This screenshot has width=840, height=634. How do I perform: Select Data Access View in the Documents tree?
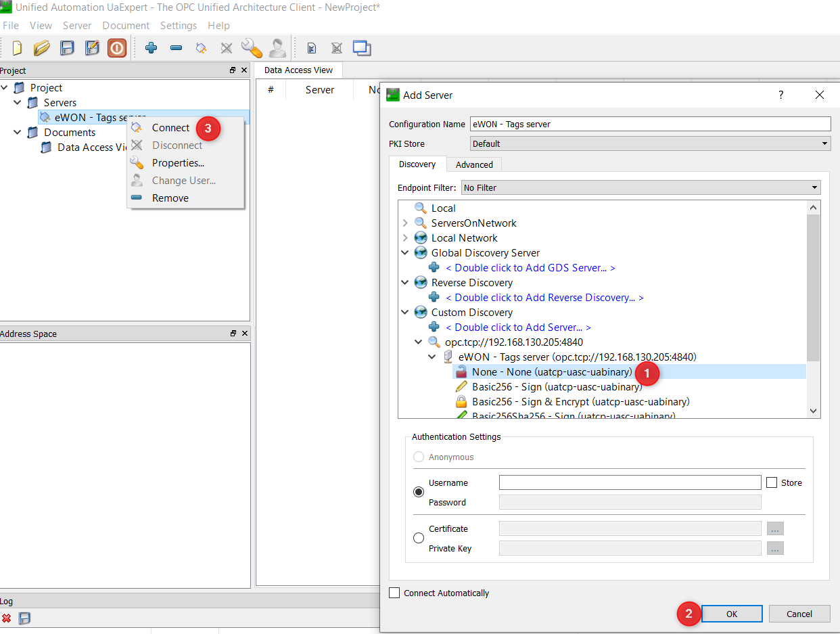click(x=92, y=148)
